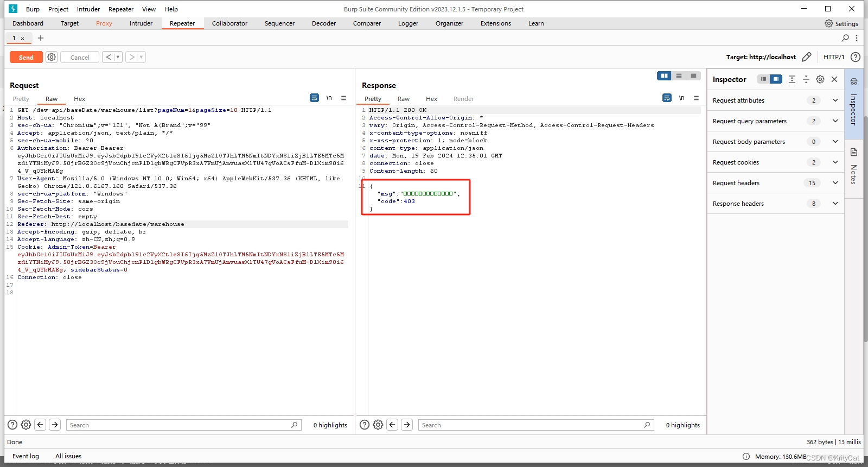Select response Raw view tab
Screen dimensions: 868x467
click(404, 99)
